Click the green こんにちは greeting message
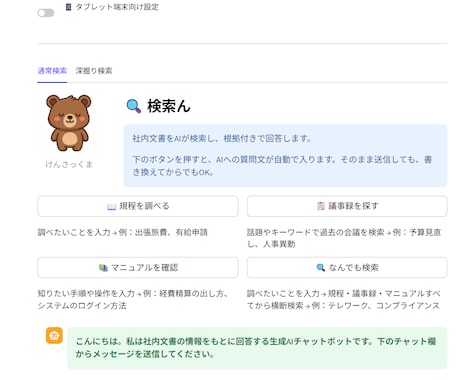This screenshot has height=380, width=460. 257,348
